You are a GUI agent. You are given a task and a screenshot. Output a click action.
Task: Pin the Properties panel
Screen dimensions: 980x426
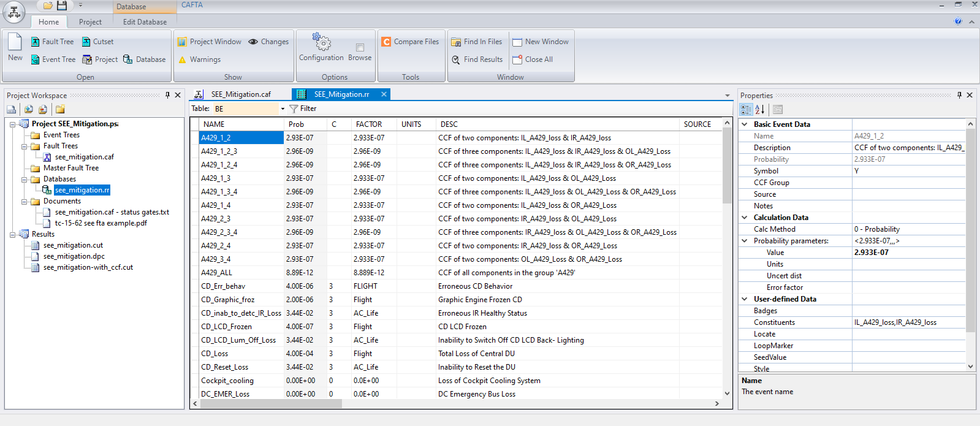(x=959, y=95)
